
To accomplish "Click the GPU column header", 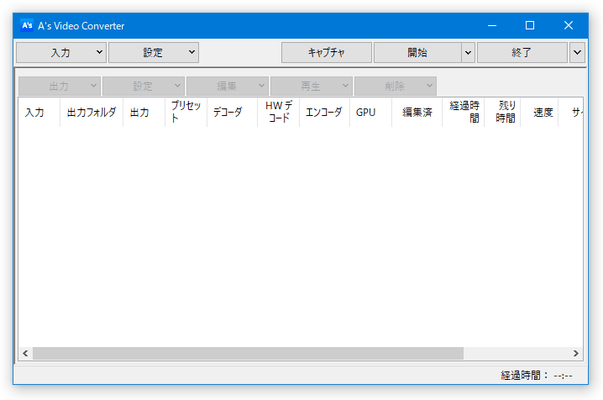I will pyautogui.click(x=371, y=112).
